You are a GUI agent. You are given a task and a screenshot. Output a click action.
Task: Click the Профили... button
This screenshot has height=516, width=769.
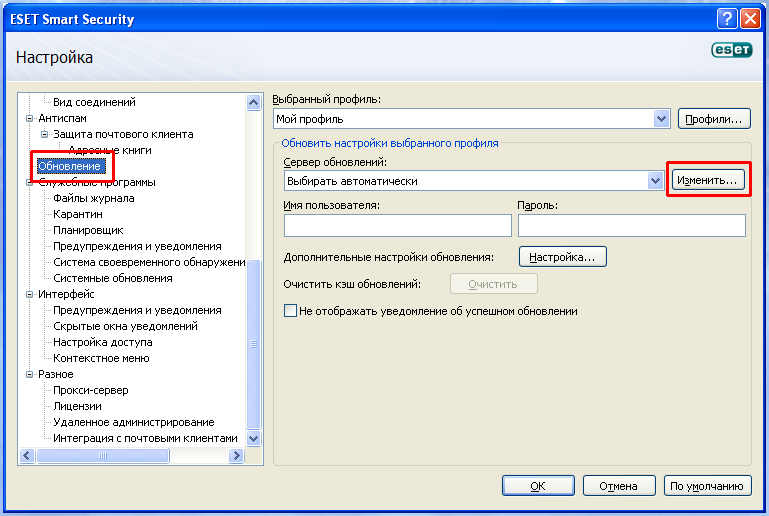714,119
